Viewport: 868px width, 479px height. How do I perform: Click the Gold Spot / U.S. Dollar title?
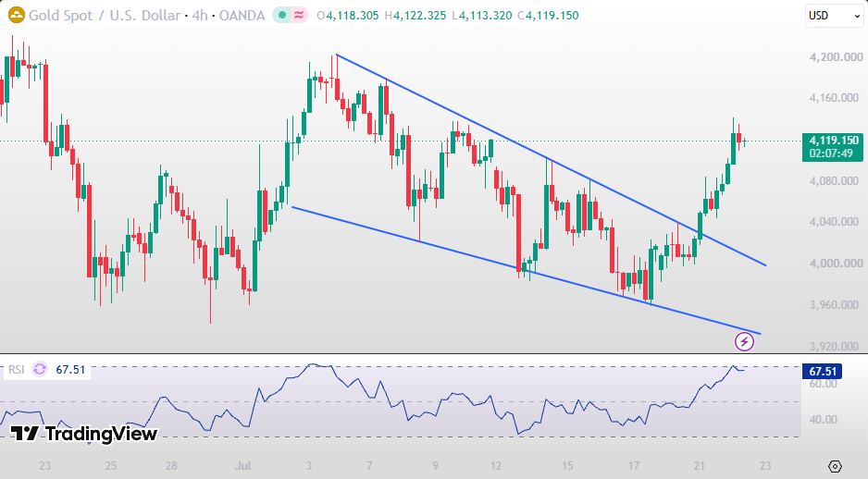[x=105, y=16]
